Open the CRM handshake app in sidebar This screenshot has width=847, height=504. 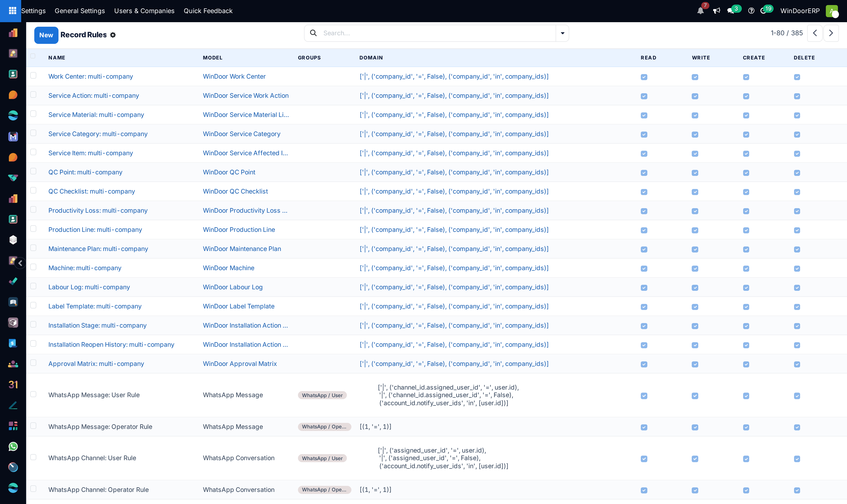13,178
